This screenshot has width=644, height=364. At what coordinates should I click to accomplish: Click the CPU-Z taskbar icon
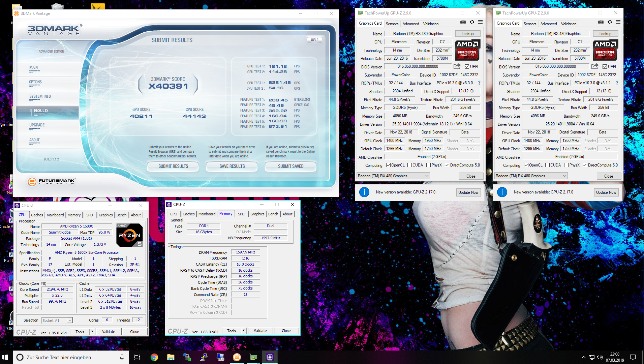coord(270,357)
